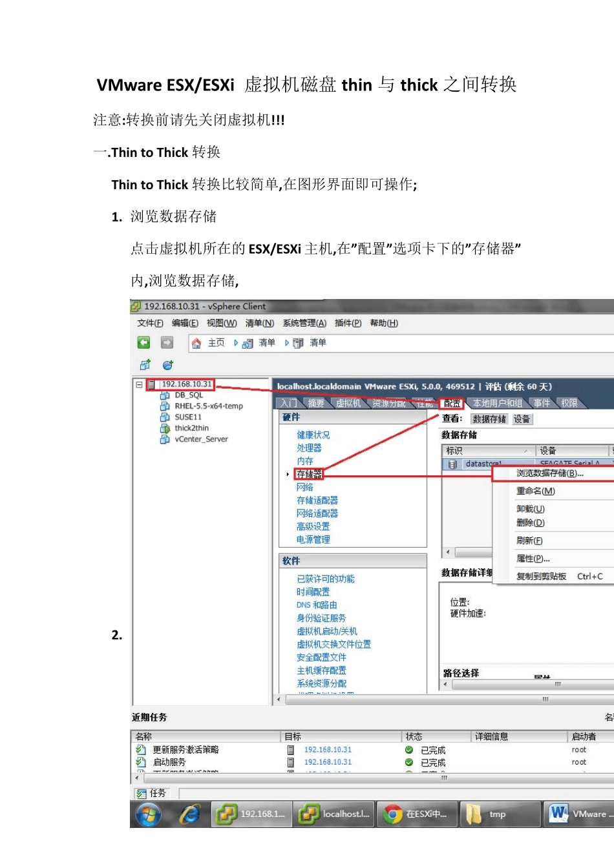This screenshot has height=868, width=614.
Task: Choose 复制到剪贴板 from context menu
Action: 541,576
